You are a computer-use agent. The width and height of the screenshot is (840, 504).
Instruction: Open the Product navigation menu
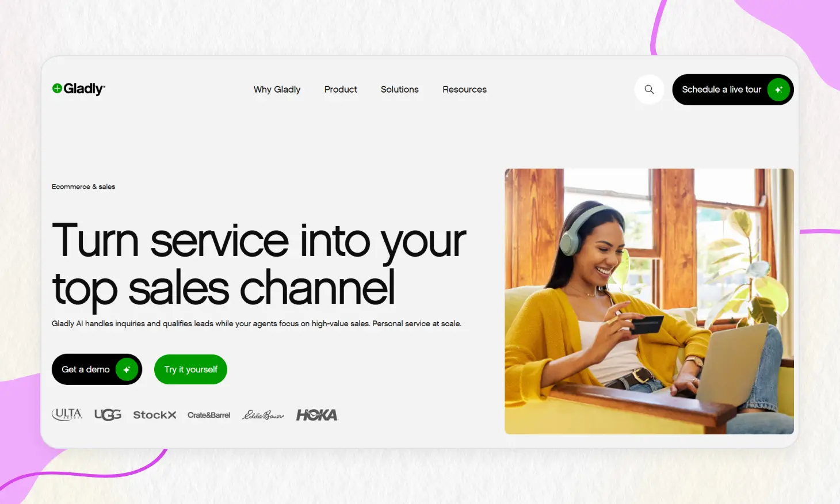click(x=341, y=89)
